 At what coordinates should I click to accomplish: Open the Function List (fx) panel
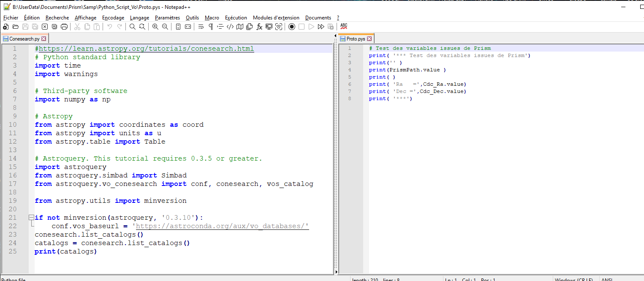coord(259,27)
